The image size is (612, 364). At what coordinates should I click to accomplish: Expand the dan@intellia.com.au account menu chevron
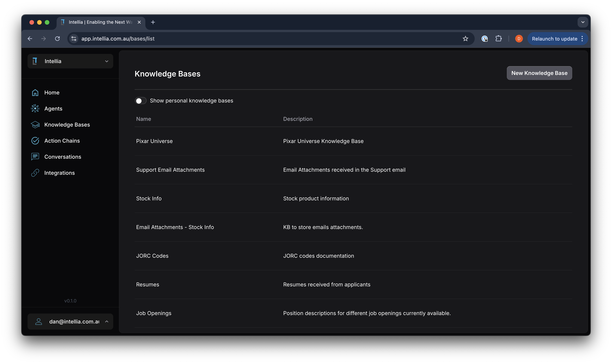pos(107,322)
